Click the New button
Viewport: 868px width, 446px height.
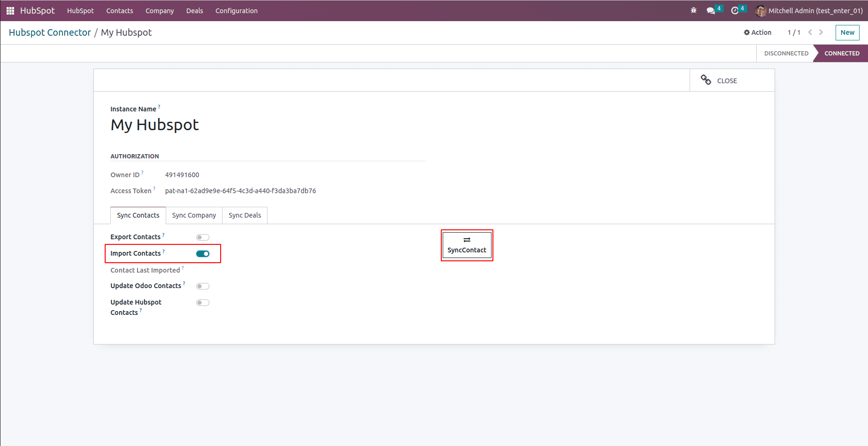(x=847, y=32)
